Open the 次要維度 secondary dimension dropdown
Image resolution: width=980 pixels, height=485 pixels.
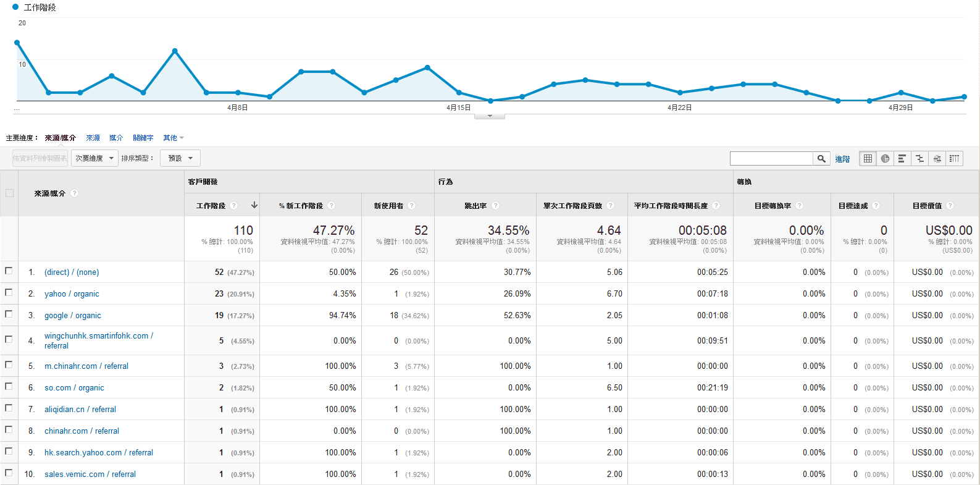click(x=94, y=158)
